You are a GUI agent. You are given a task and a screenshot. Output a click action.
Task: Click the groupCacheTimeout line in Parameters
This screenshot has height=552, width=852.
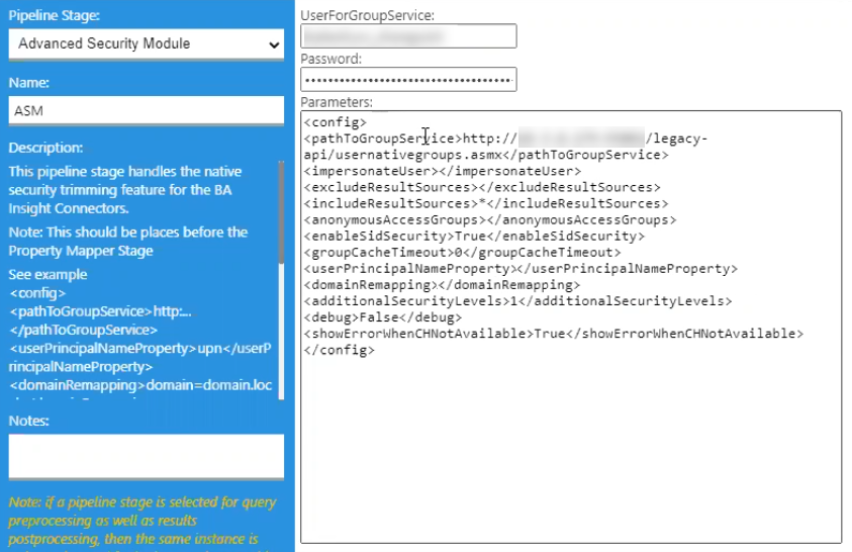[x=462, y=252]
